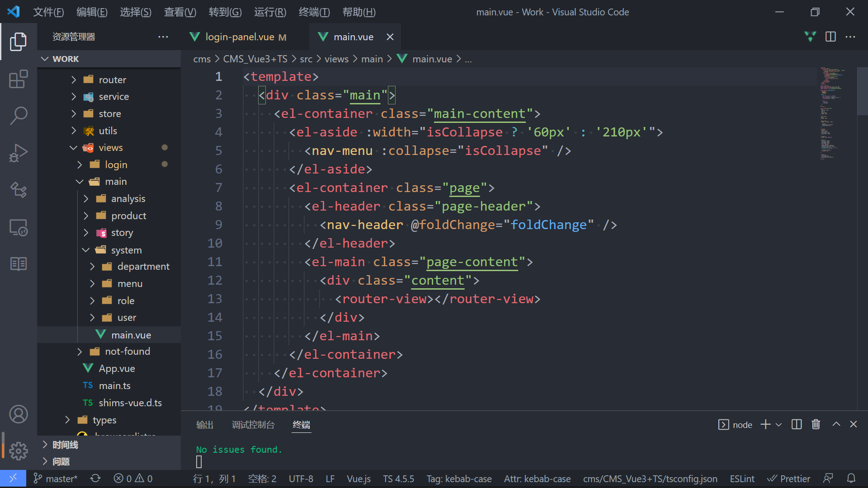Open Remote Explorer icon in activity bar
The height and width of the screenshot is (488, 868).
pos(18,227)
